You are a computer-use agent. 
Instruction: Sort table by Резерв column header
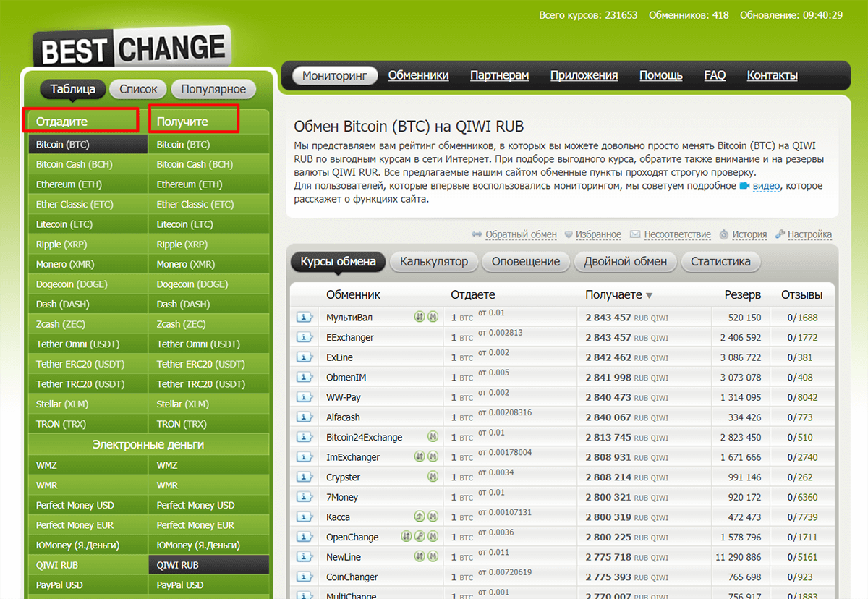pyautogui.click(x=743, y=295)
